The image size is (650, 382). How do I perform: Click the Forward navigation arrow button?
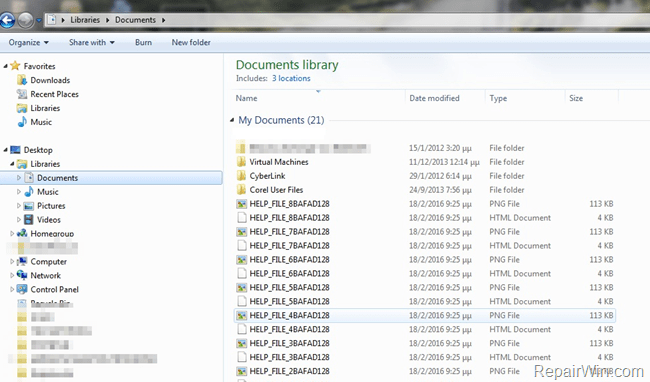click(26, 19)
